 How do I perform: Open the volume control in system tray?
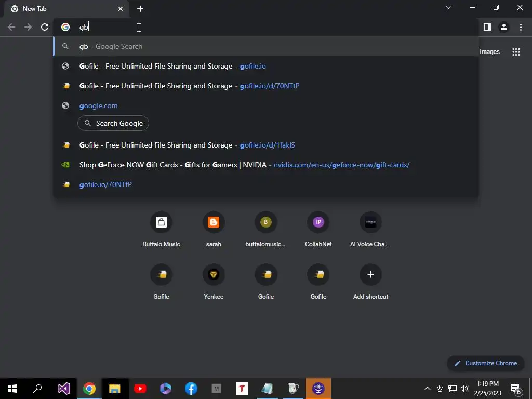pyautogui.click(x=464, y=389)
